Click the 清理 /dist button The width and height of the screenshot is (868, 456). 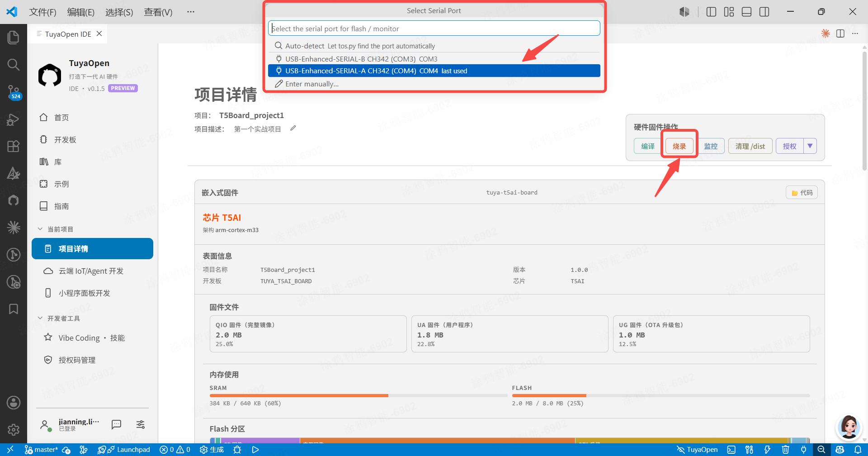point(750,146)
